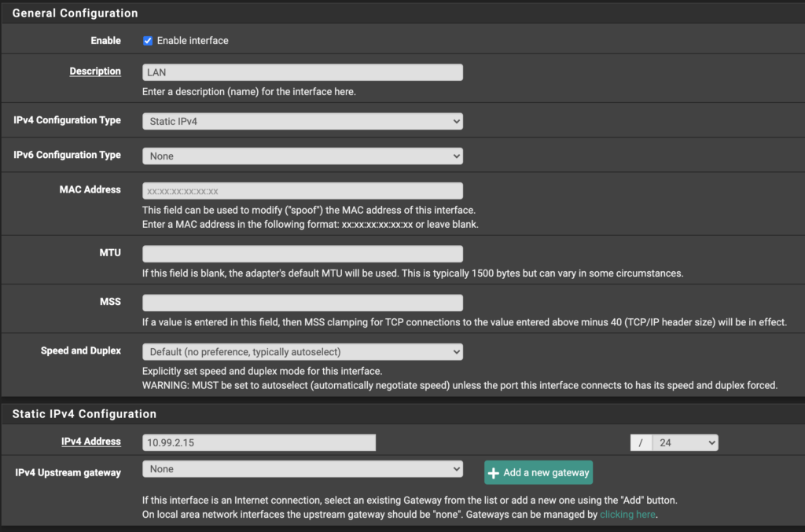The height and width of the screenshot is (532, 805).
Task: Click the MSS input box
Action: (302, 303)
